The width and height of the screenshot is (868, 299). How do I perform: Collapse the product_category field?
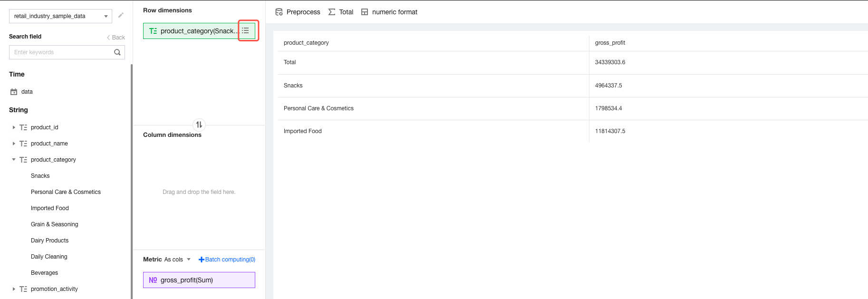(x=14, y=160)
